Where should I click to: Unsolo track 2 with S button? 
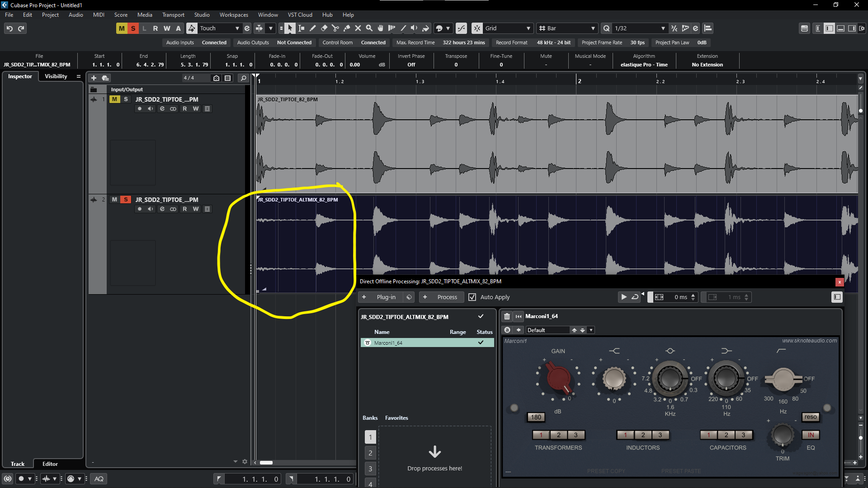pyautogui.click(x=126, y=200)
